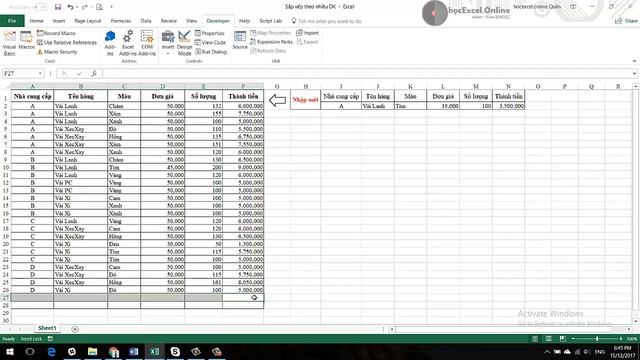Open the Script Lab tab

[271, 21]
